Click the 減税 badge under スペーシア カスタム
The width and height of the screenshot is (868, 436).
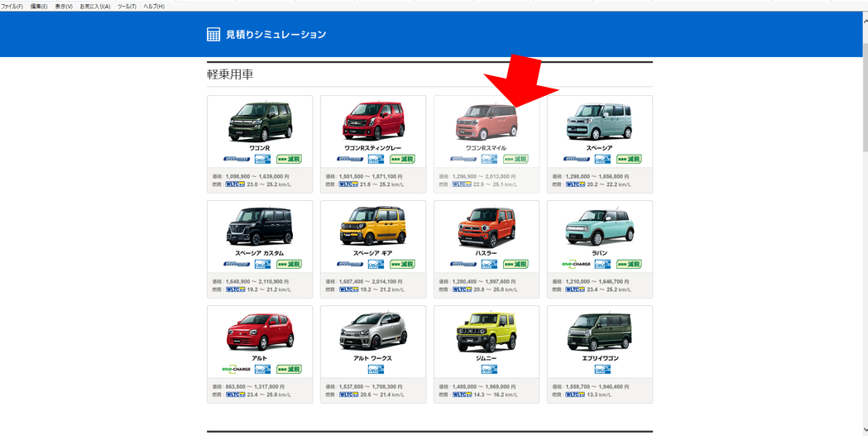pyautogui.click(x=289, y=264)
